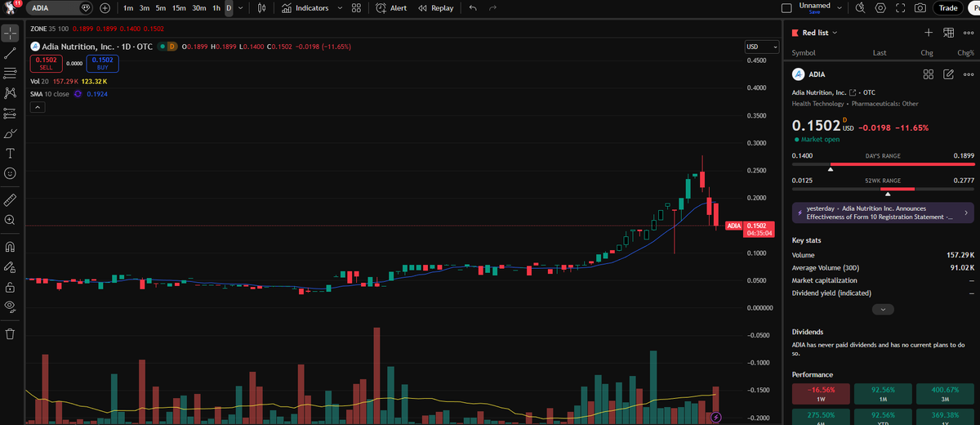
Task: Open the Red list more options menu
Action: pos(968,33)
